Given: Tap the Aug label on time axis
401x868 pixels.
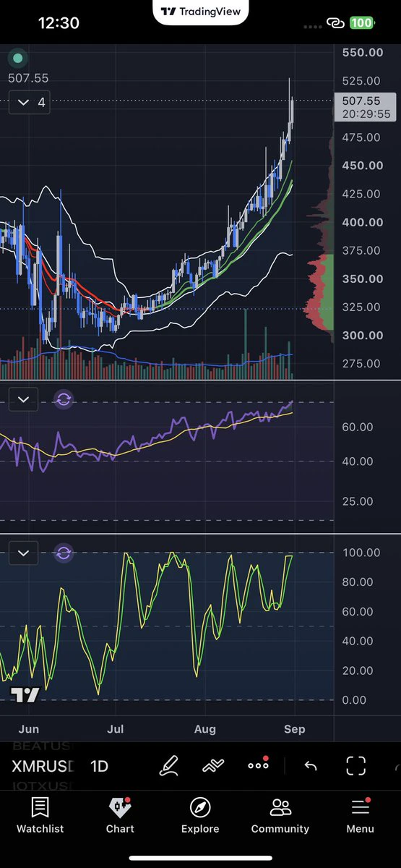Looking at the screenshot, I should [x=205, y=729].
